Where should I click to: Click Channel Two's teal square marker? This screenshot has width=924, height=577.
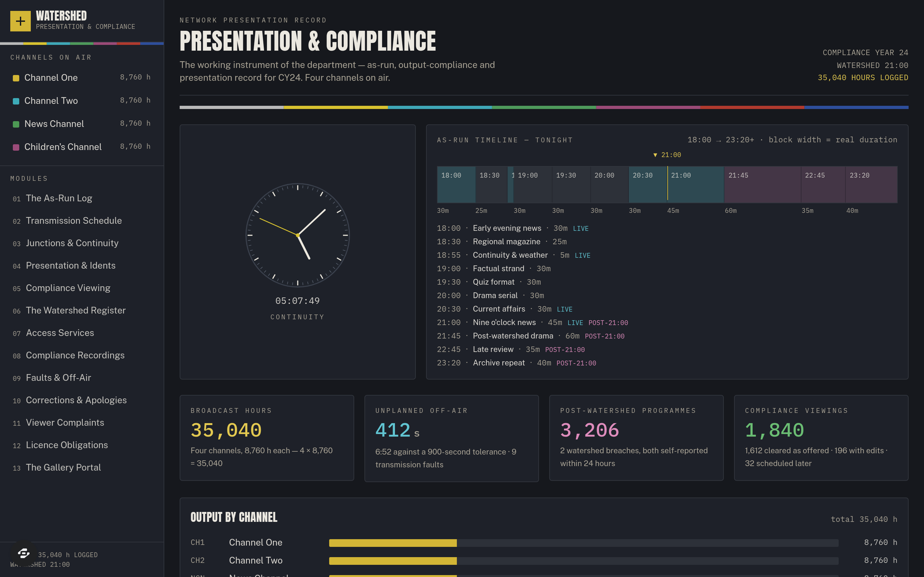pyautogui.click(x=16, y=101)
